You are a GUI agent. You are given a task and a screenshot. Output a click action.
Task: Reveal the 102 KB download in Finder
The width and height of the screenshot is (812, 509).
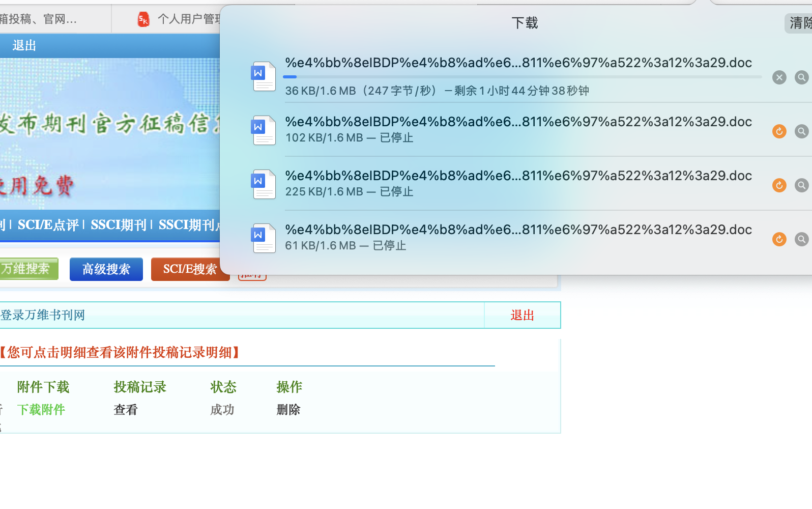point(801,131)
